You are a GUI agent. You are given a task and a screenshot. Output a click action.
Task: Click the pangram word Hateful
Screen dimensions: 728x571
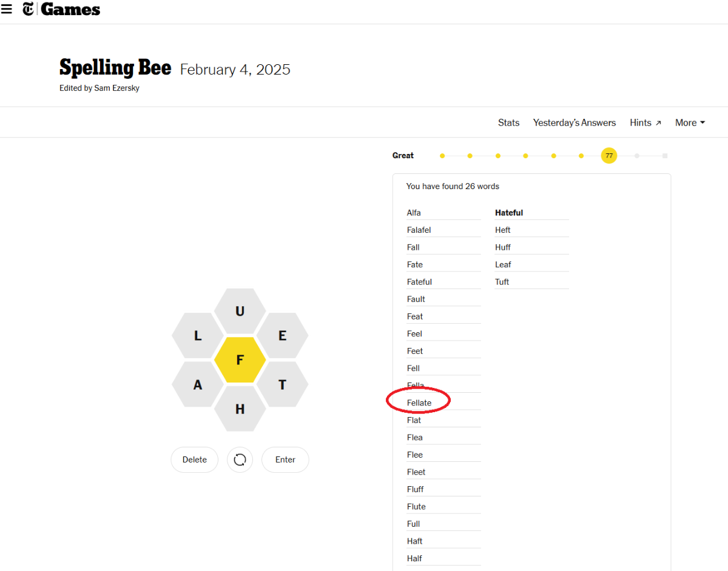pyautogui.click(x=509, y=213)
